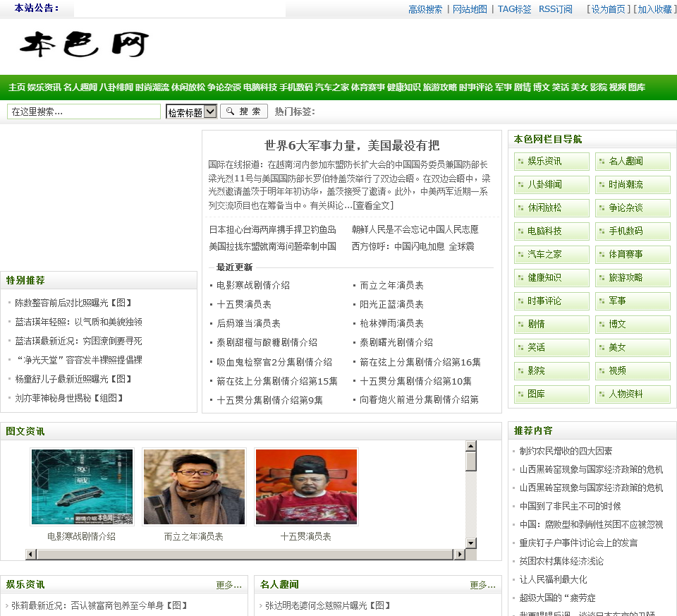Open 刘亦菲神秘身世揭秘 recommendation
Viewport: 677px width, 616px height.
[69, 398]
